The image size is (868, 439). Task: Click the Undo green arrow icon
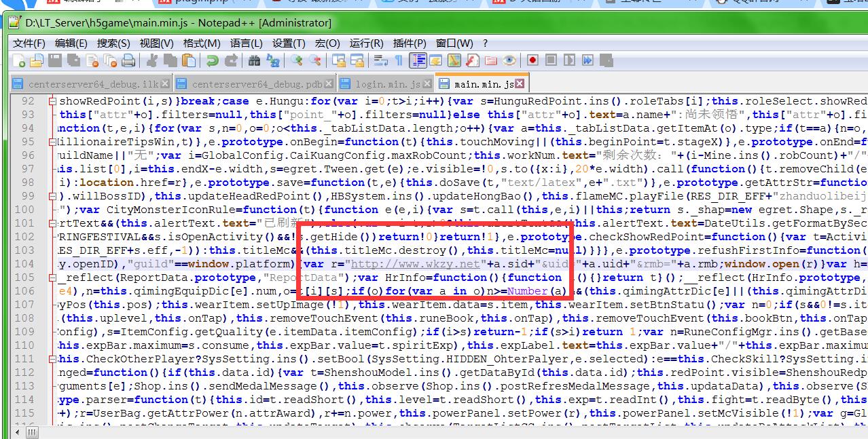213,61
